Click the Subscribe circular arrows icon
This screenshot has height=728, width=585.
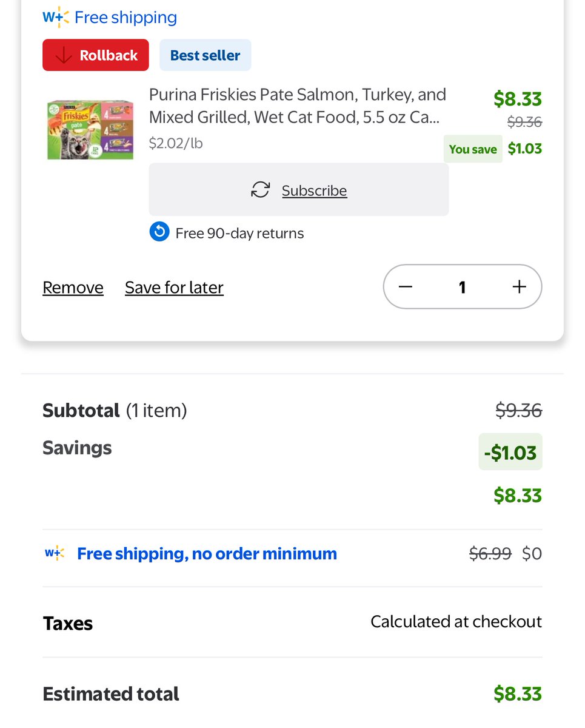pos(261,190)
